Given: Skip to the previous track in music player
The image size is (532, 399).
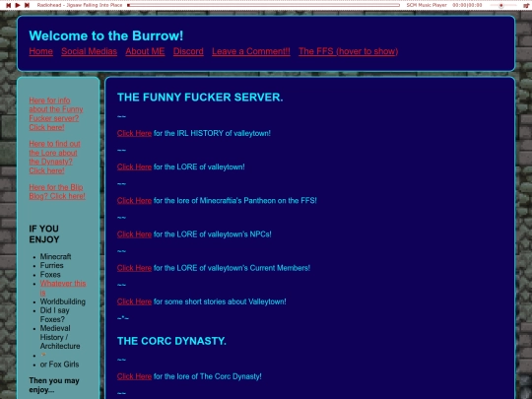Looking at the screenshot, I should tap(9, 5).
